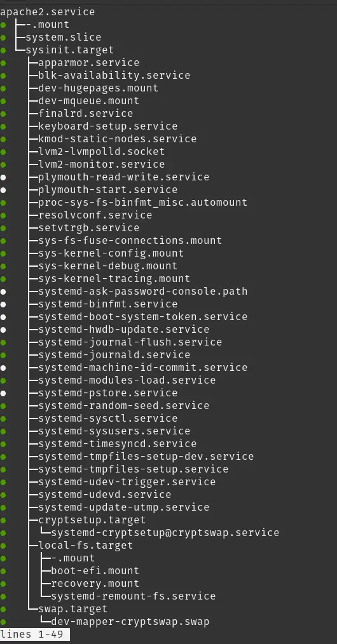Click the proc-sys-fs-binfmt_misc.automount entry
Viewport: 337px width, 644px height.
point(143,203)
